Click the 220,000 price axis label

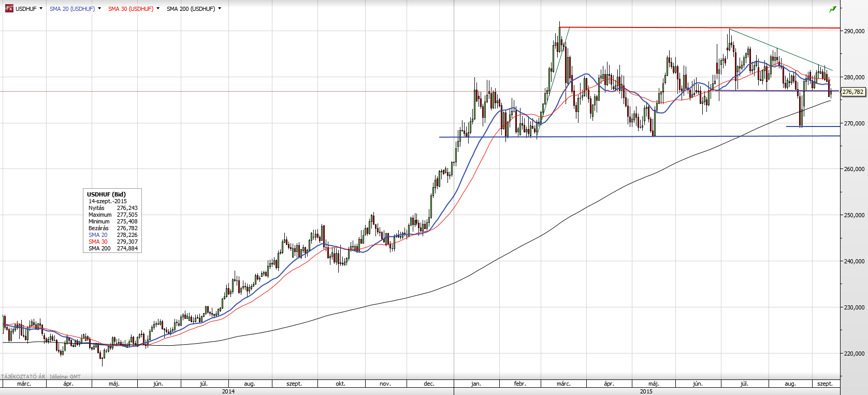click(x=854, y=354)
